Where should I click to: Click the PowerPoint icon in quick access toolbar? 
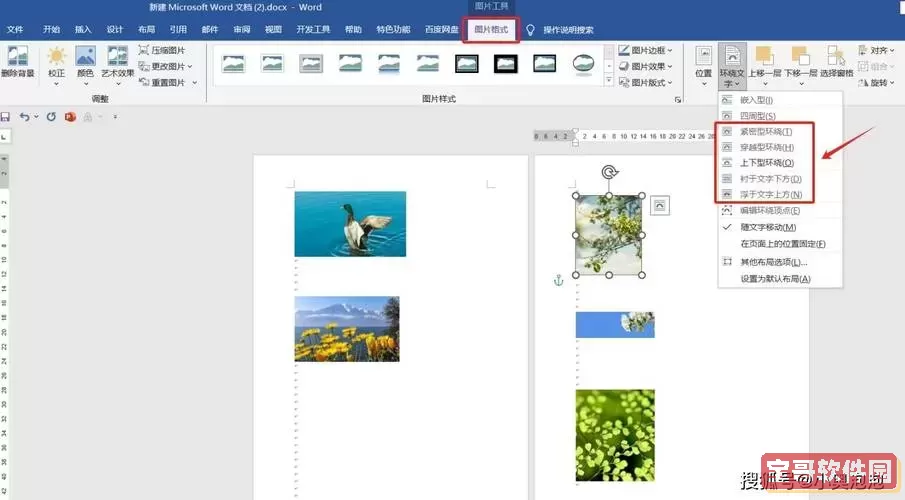coord(70,117)
